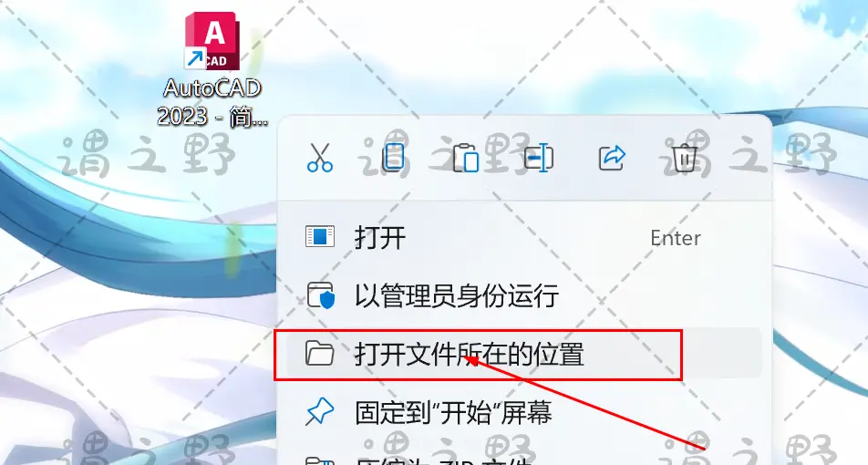Click the folder icon beside 打开文件所在的位置

pyautogui.click(x=320, y=353)
